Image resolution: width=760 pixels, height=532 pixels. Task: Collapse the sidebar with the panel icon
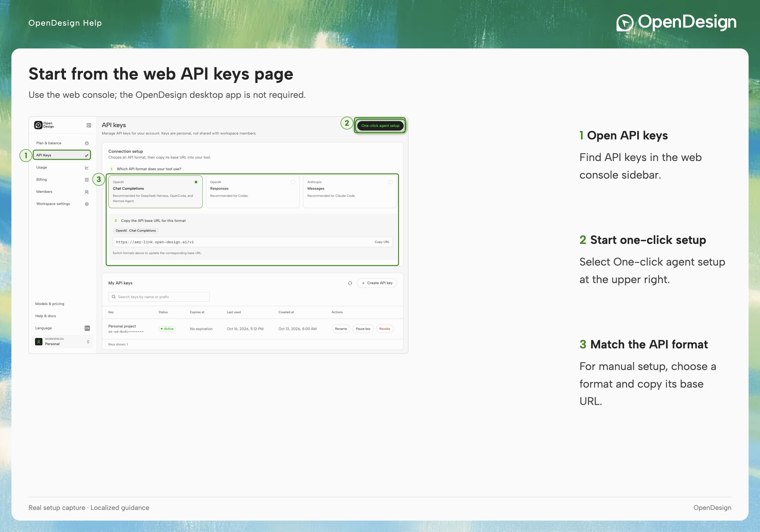tap(89, 125)
